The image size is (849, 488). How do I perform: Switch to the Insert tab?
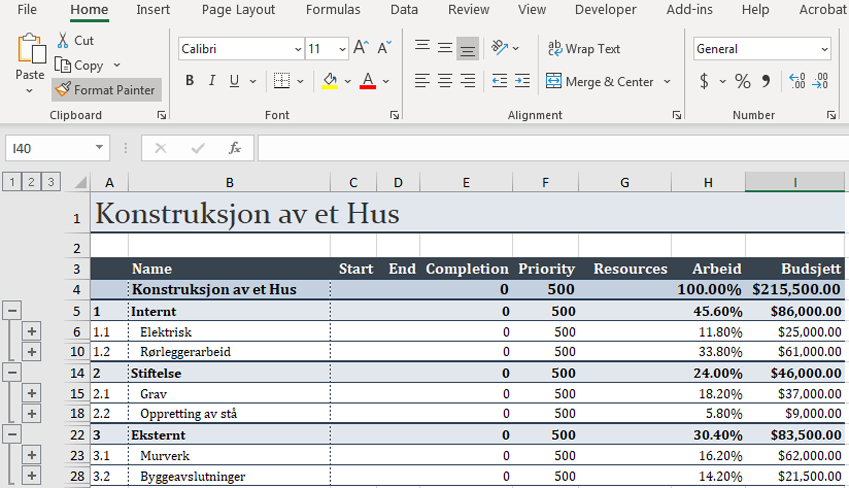153,9
